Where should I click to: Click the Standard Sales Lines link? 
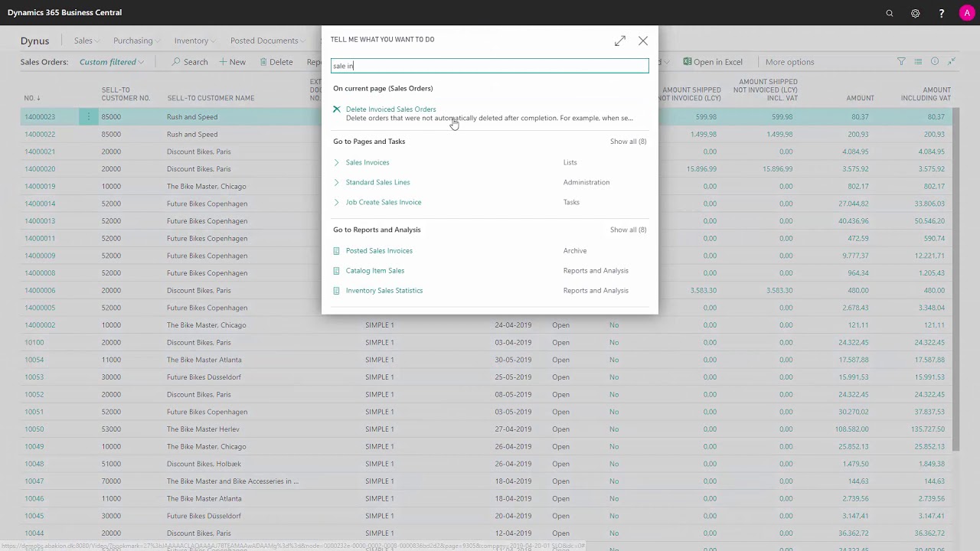point(377,182)
